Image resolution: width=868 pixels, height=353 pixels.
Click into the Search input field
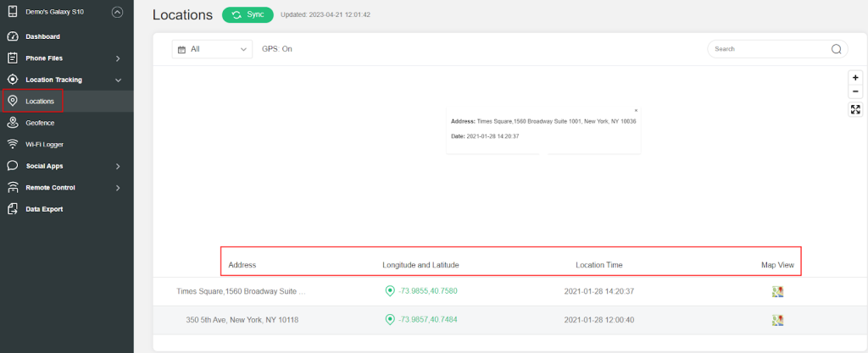pyautogui.click(x=767, y=49)
